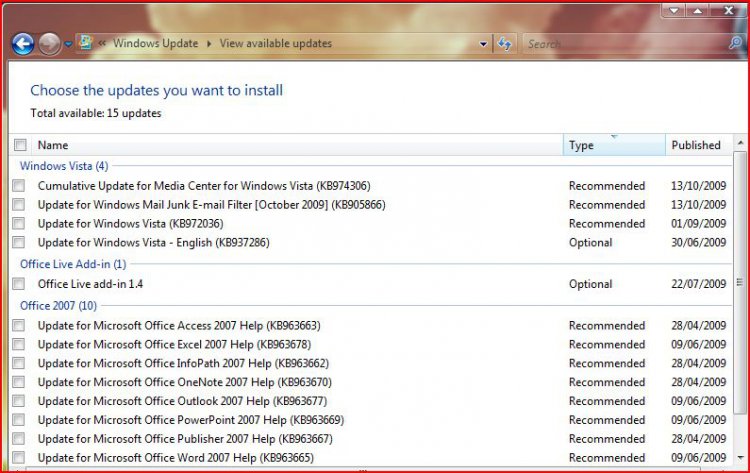This screenshot has width=750, height=473.
Task: Check Office Live add-in 1.4
Action: point(19,284)
